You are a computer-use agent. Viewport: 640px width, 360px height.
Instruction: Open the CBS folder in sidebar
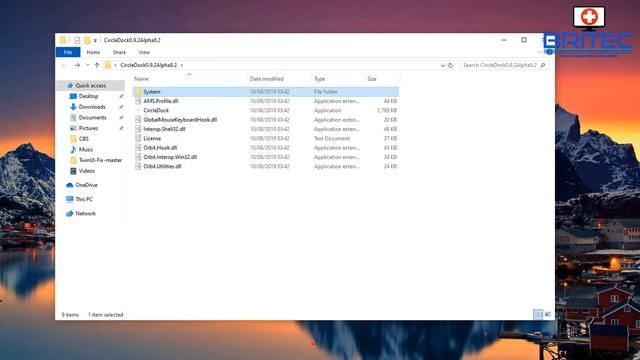(83, 139)
